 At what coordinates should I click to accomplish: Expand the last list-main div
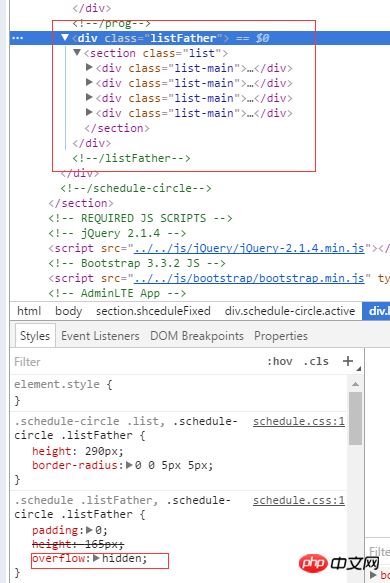coord(89,112)
